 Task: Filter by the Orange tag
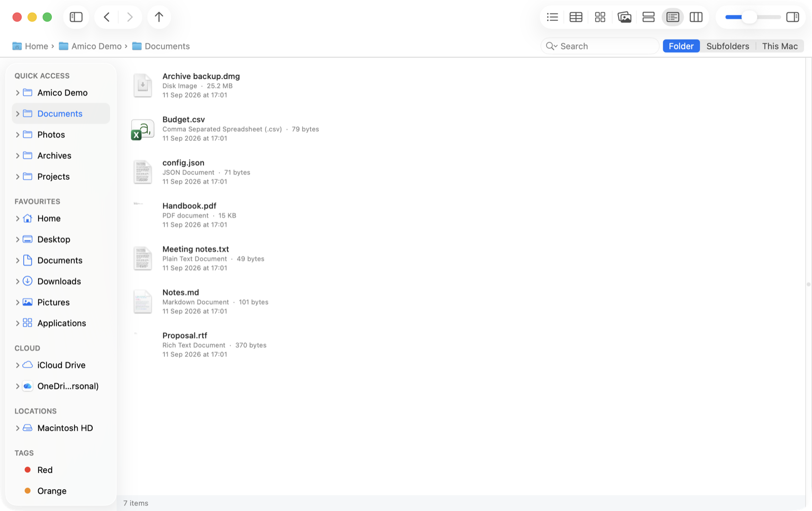coord(61,491)
